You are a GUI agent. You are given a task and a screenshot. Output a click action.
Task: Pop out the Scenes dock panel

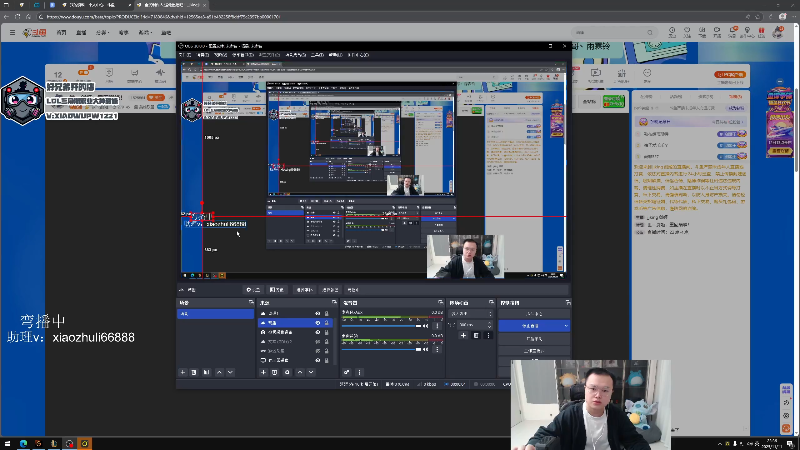[251, 303]
